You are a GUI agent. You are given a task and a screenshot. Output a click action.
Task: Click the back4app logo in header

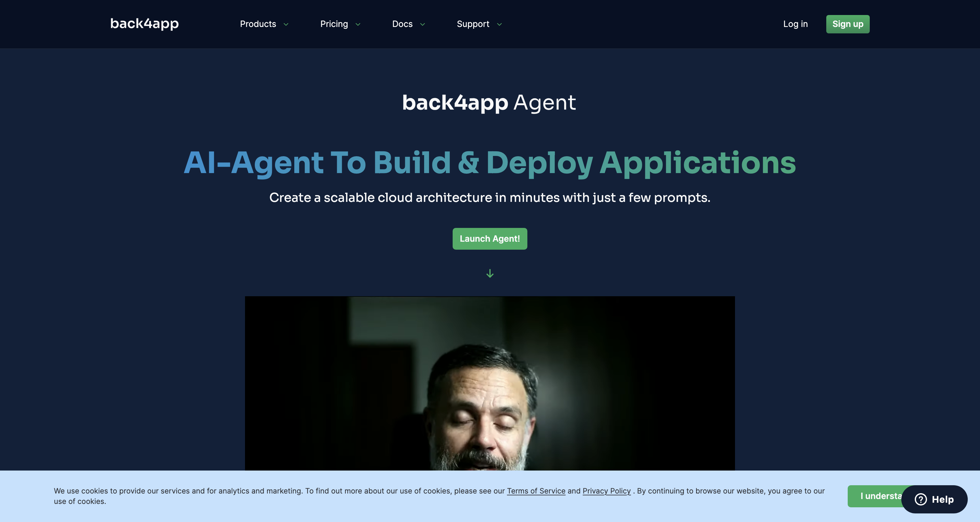point(145,24)
